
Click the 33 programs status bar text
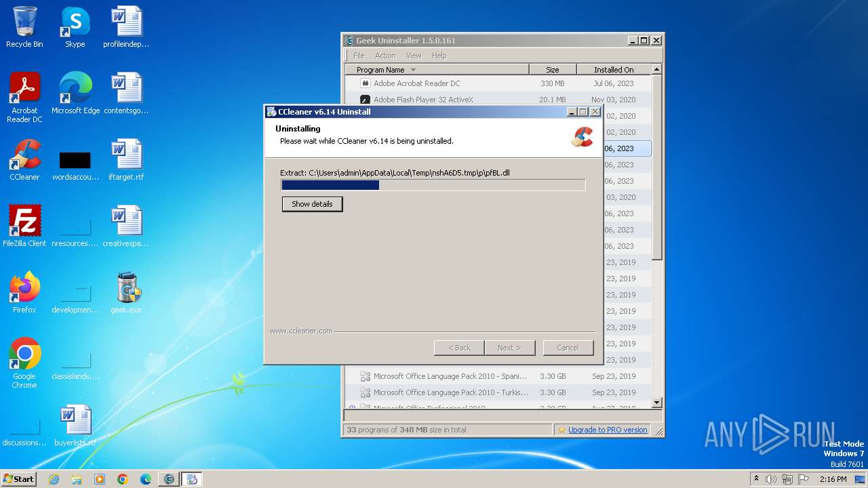(x=406, y=430)
